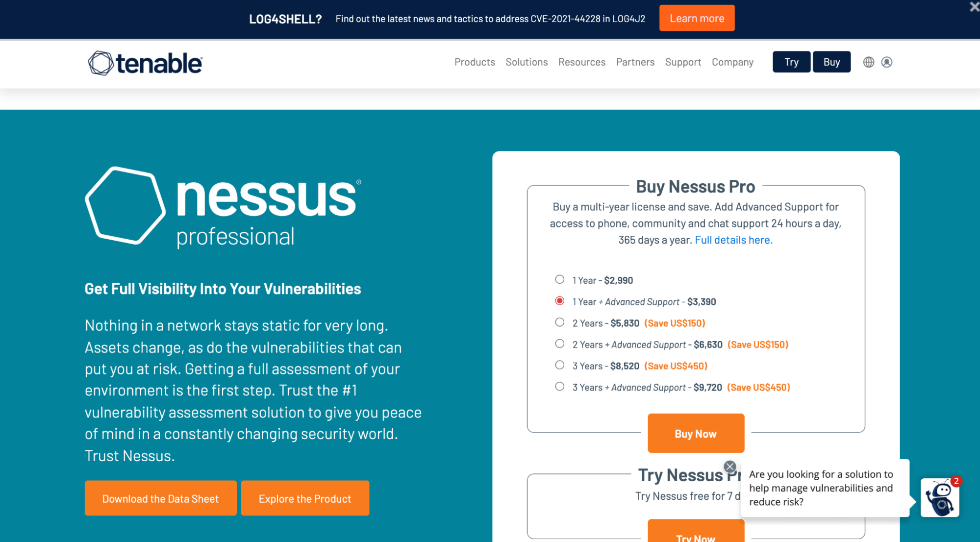980x542 pixels.
Task: Select 3 Years + Advanced Support option
Action: (x=559, y=387)
